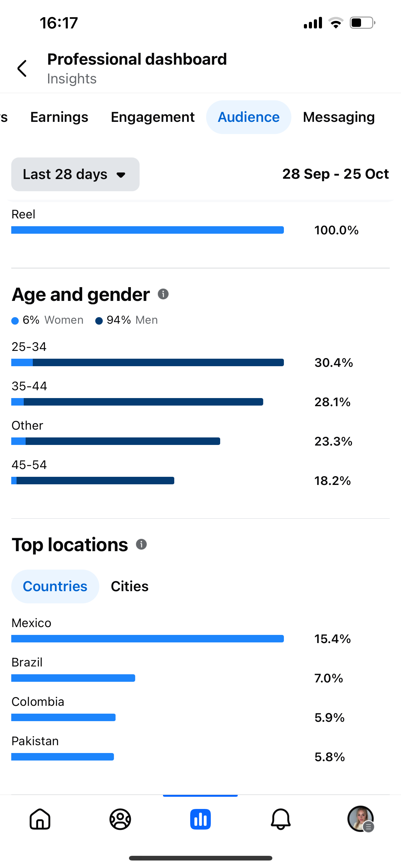Viewport: 401px width, 868px height.
Task: Tap the 28 Sep - 25 Oct date range
Action: (x=335, y=174)
